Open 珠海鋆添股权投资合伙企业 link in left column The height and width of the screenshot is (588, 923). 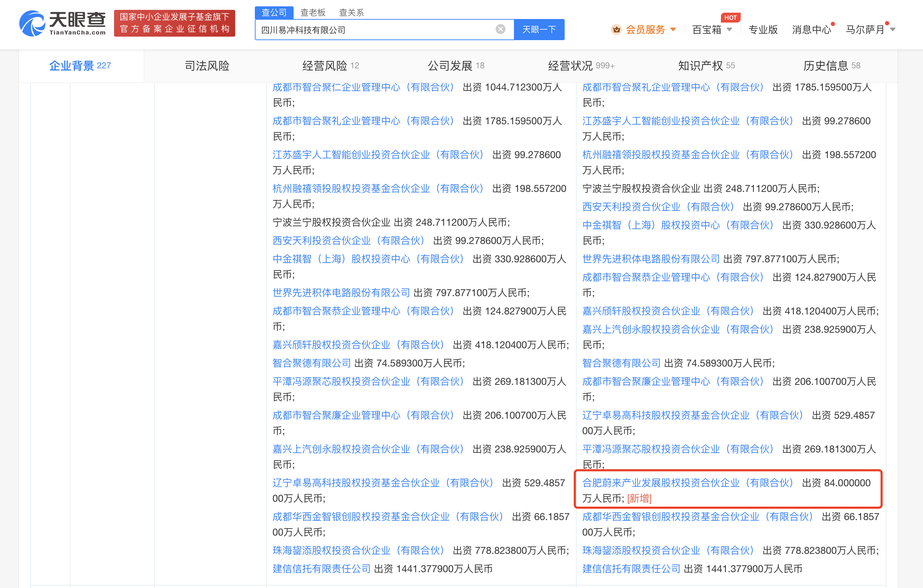click(358, 550)
